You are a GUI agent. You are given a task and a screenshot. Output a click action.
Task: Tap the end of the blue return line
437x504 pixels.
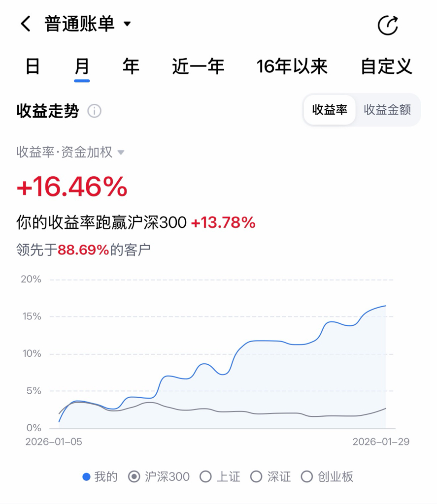point(385,306)
